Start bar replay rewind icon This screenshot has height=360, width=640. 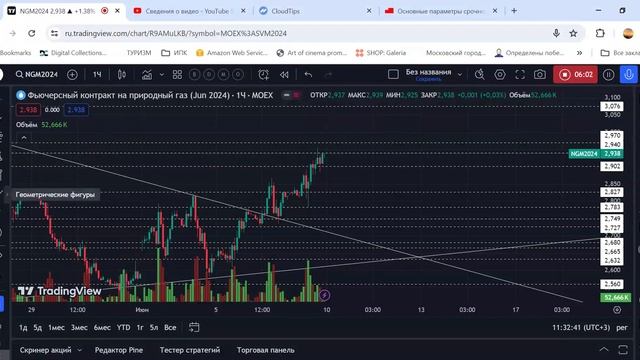click(284, 75)
